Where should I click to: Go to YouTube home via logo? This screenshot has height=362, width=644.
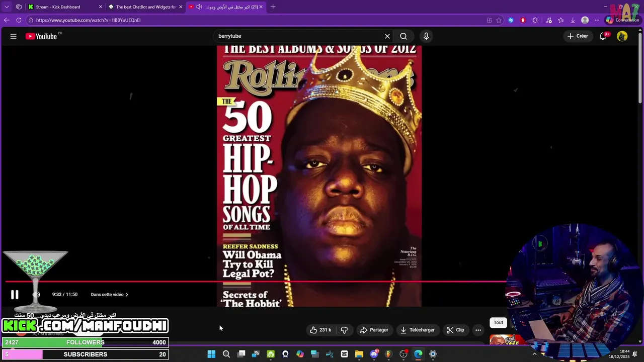(41, 36)
